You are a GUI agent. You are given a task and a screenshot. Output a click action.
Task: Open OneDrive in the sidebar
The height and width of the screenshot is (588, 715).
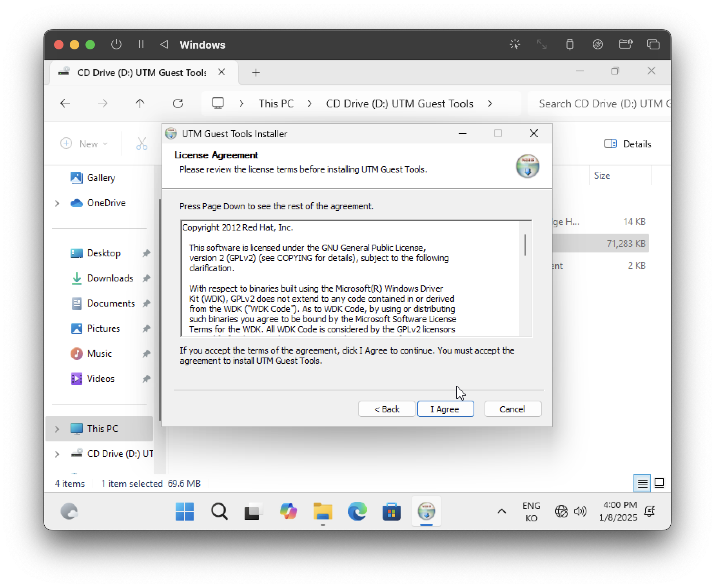pyautogui.click(x=106, y=203)
